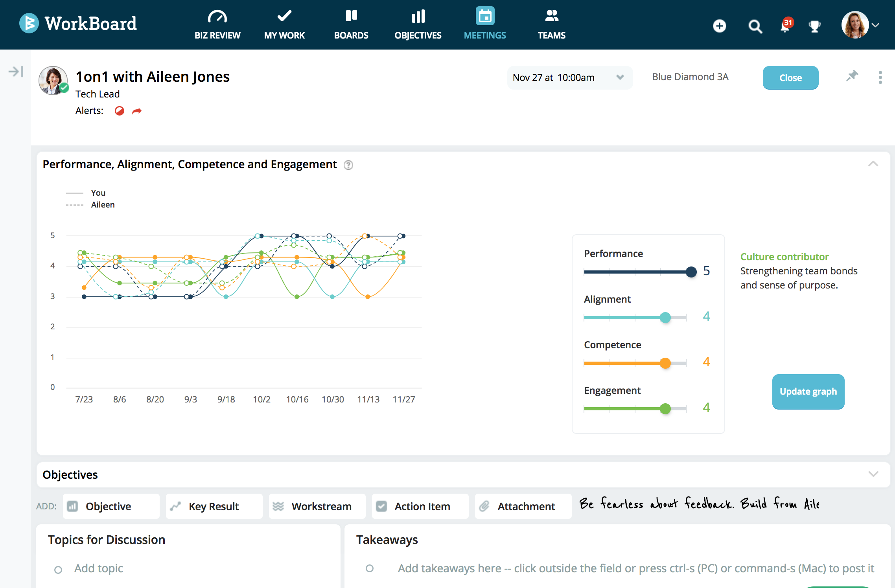Click the Add takeaways field
Viewport: 895px width, 588px height.
[x=636, y=568]
